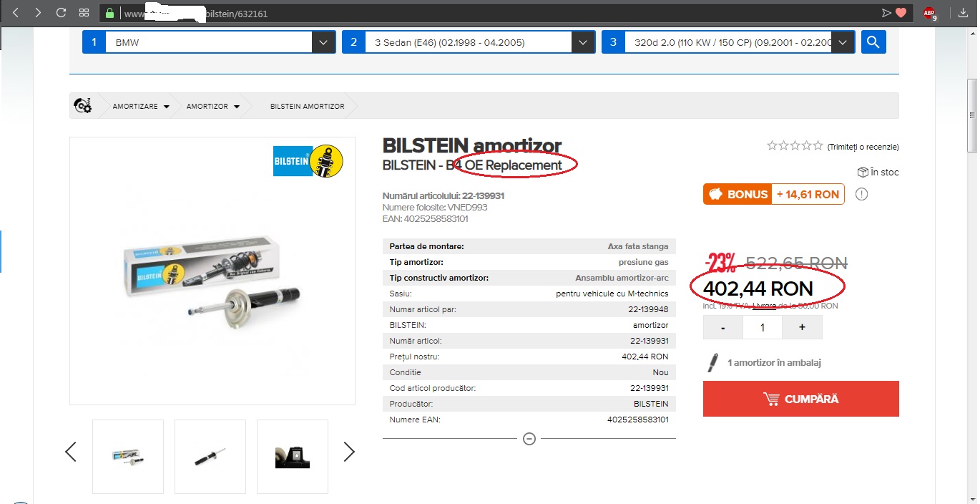Collapse the specifications table with minus circle
This screenshot has height=504, width=980.
[529, 438]
